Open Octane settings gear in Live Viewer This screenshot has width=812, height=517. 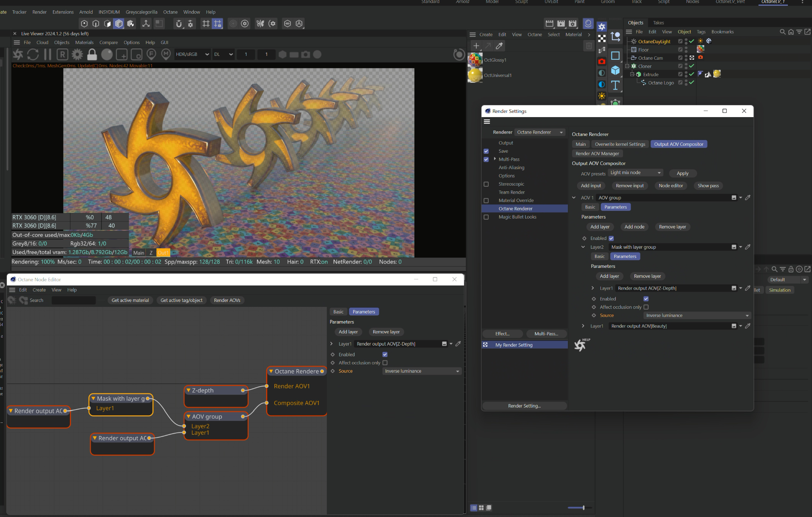[77, 54]
